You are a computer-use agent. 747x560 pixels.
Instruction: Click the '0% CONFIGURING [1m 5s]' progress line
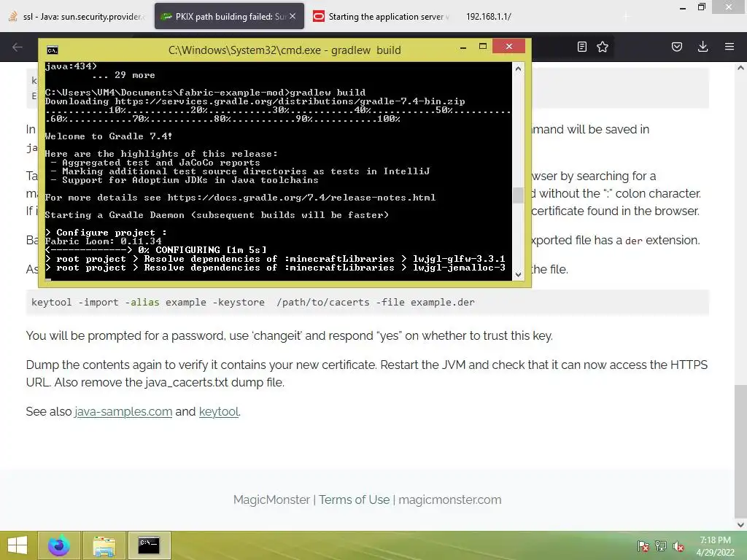[156, 250]
